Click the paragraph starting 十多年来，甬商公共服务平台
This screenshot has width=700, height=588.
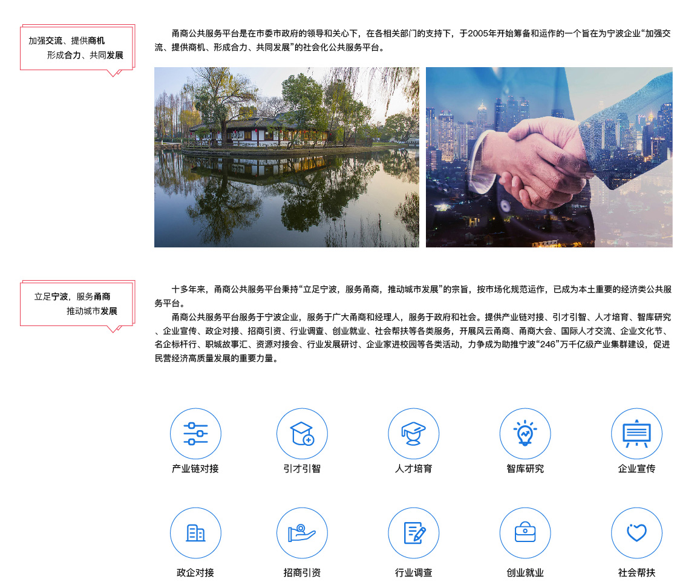(413, 296)
